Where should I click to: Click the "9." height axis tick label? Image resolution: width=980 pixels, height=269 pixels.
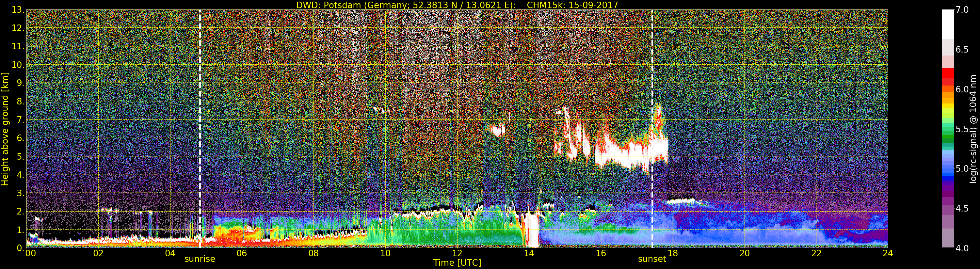pos(20,83)
